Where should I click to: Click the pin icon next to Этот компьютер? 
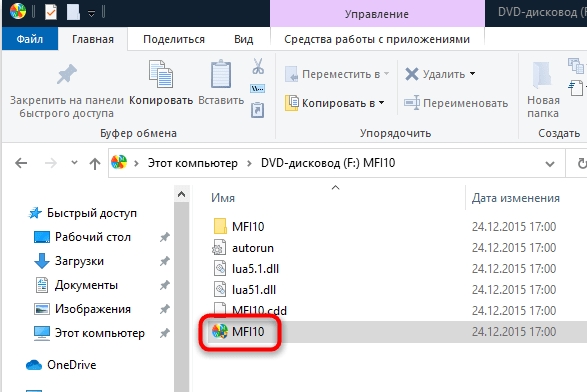165,333
